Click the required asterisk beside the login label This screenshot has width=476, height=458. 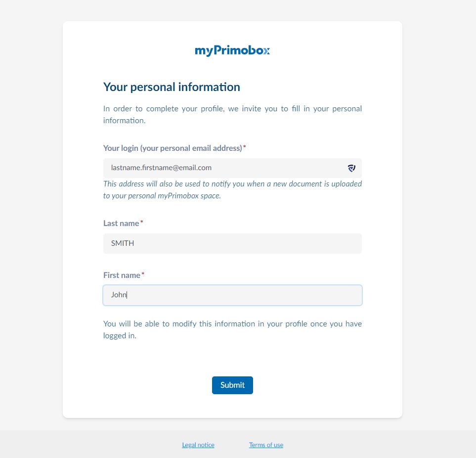tap(244, 147)
